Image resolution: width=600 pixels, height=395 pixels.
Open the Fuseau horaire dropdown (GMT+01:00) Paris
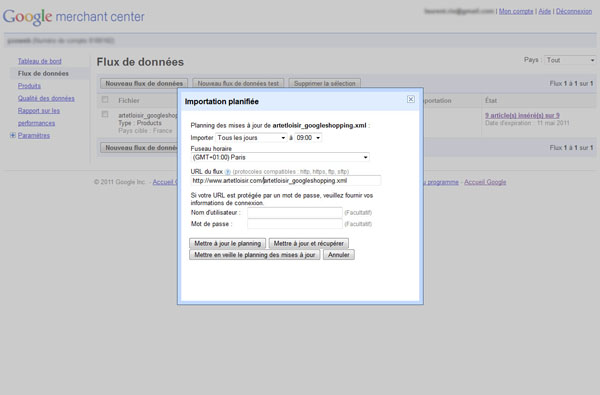pyautogui.click(x=280, y=157)
